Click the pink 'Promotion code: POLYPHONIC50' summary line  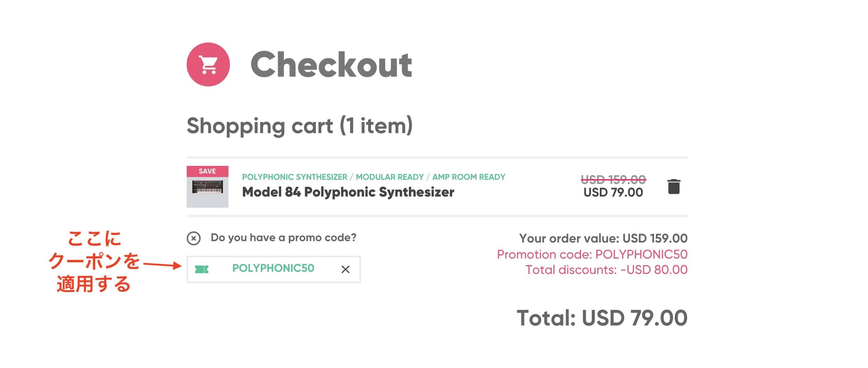point(592,254)
